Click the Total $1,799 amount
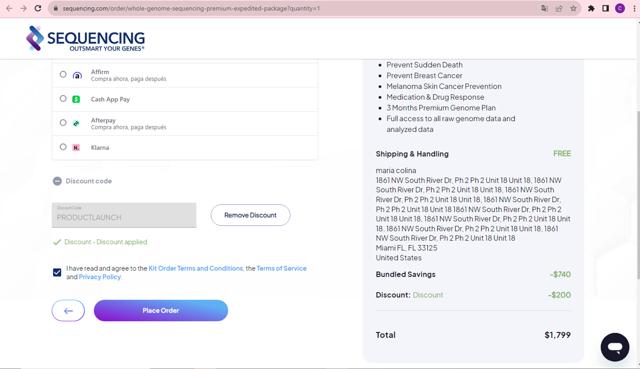 [557, 335]
